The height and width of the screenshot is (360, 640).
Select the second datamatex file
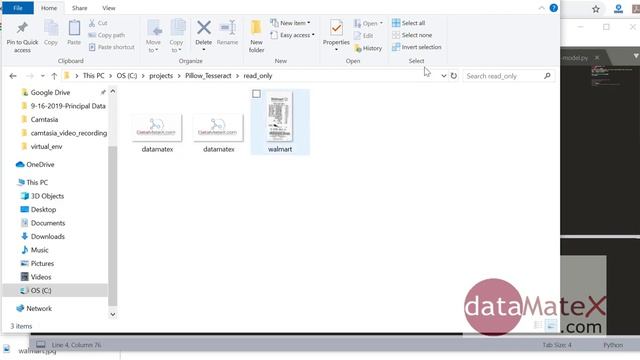point(218,133)
